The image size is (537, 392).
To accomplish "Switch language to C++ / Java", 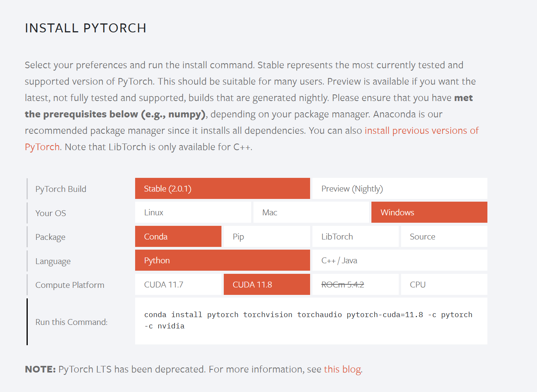I will (x=399, y=260).
